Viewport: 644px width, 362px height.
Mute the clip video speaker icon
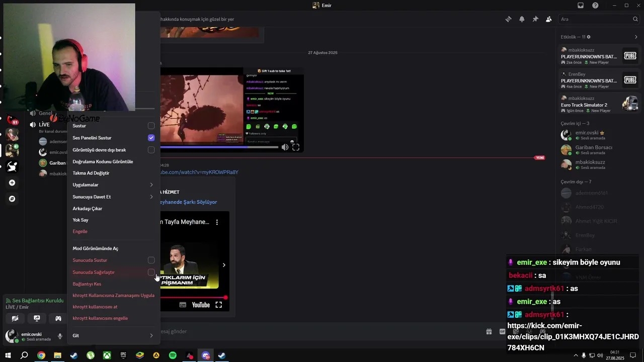285,147
